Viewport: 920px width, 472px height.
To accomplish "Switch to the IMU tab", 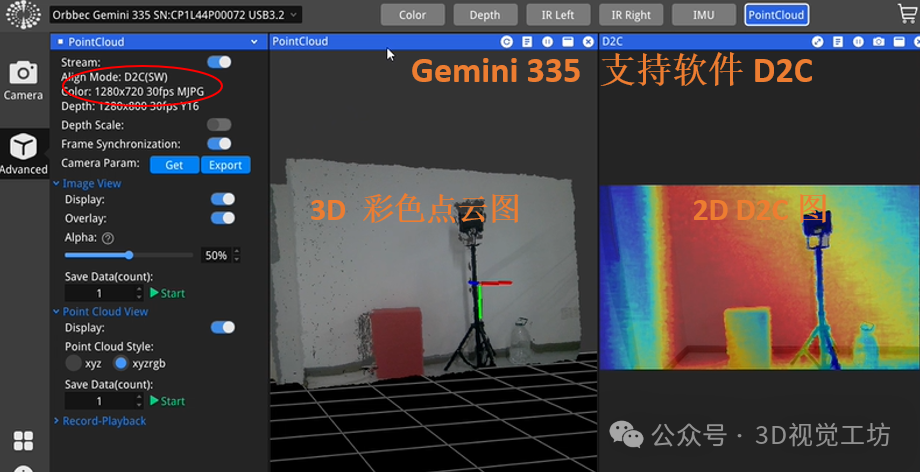I will (703, 15).
